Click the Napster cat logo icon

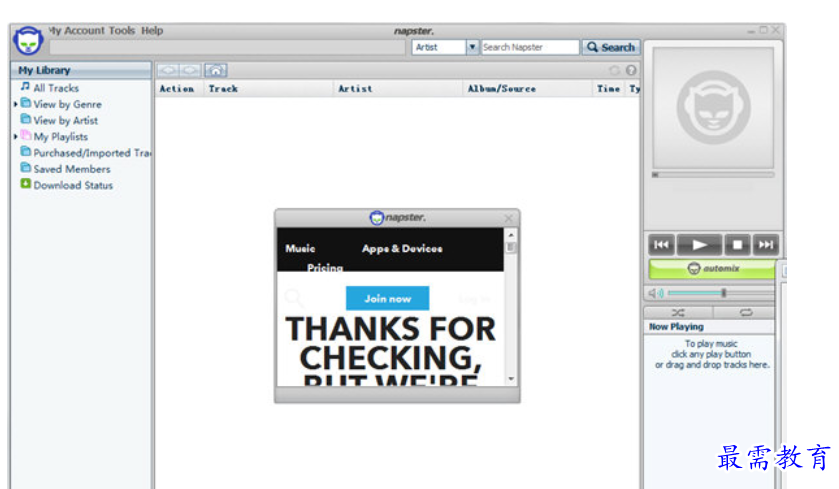tap(28, 41)
